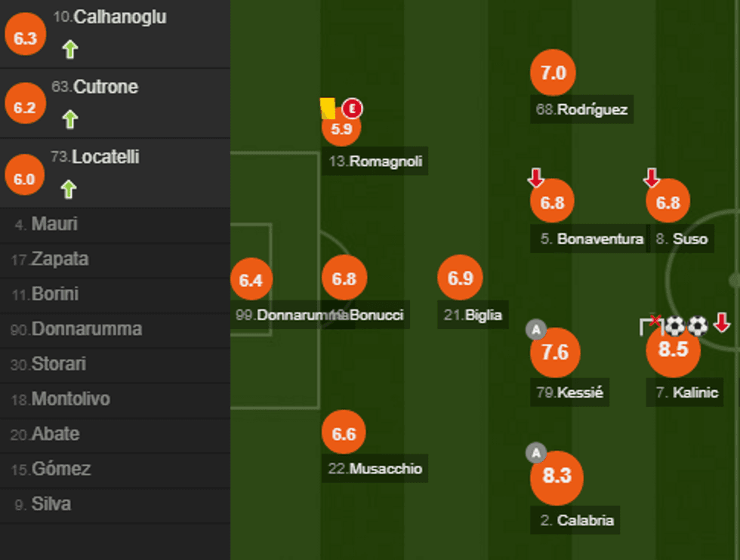
Task: Click Calabria's assist badge icon
Action: 535,453
